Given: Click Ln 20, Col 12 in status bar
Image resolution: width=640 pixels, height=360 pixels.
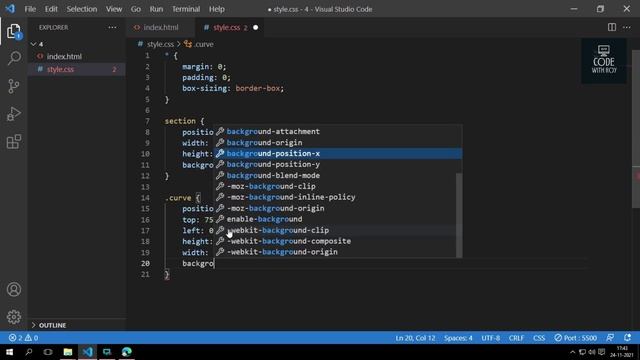Looking at the screenshot, I should coord(415,338).
